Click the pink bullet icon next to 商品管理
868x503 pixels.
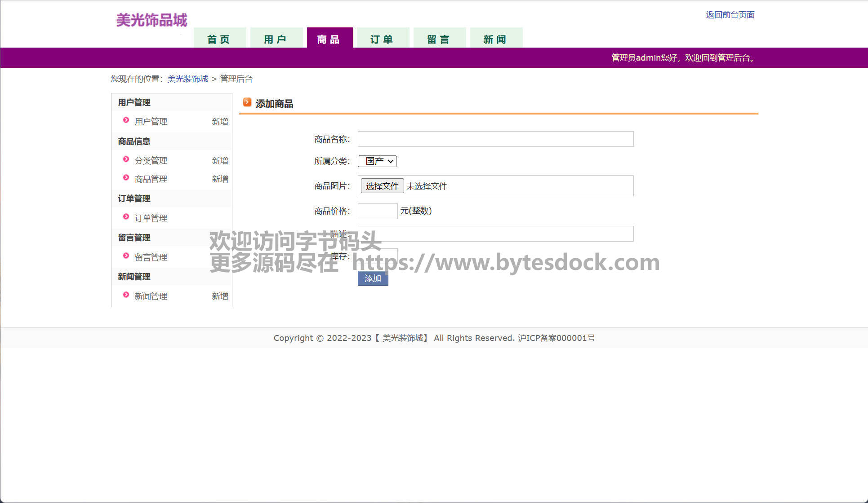pyautogui.click(x=126, y=177)
